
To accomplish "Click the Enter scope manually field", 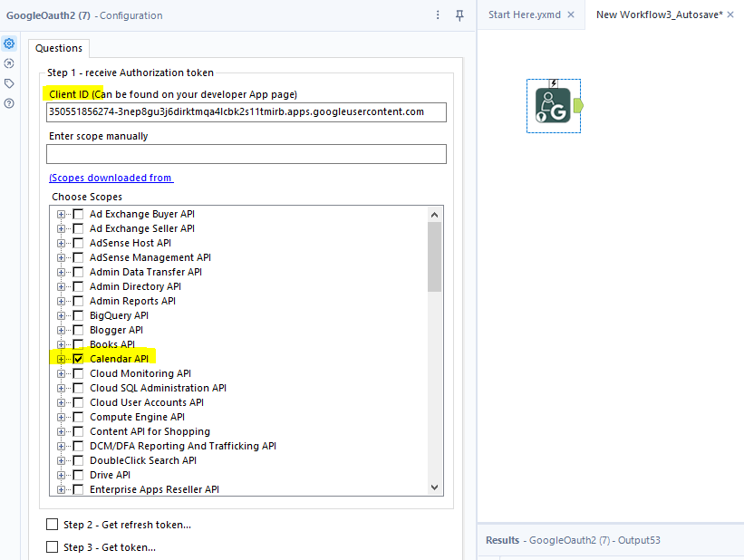I will click(x=246, y=154).
